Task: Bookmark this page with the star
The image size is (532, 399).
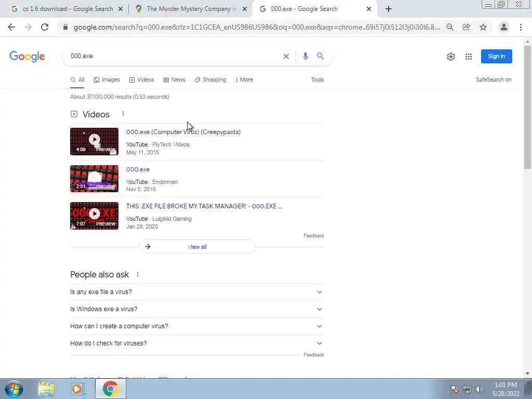Action: pyautogui.click(x=483, y=27)
